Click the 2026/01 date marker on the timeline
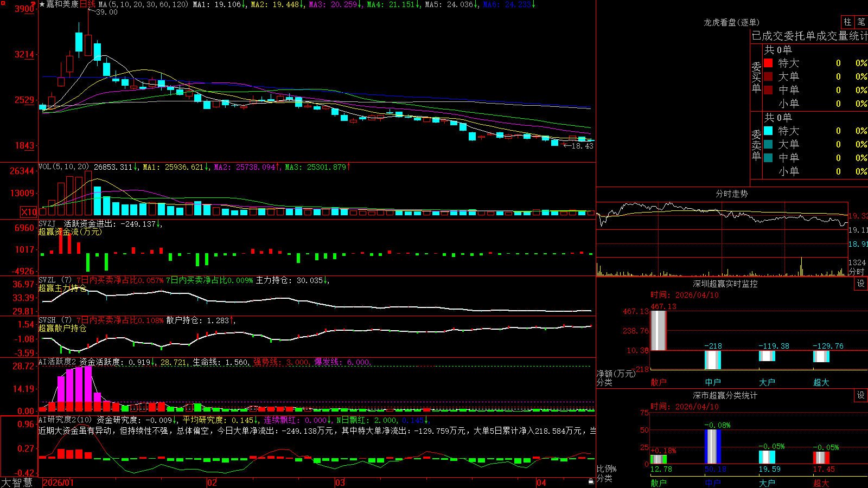This screenshot has width=868, height=488. [58, 483]
